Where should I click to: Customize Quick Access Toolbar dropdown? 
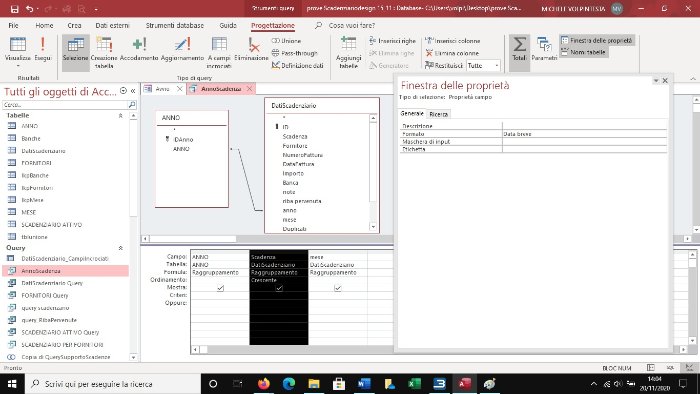coord(96,8)
